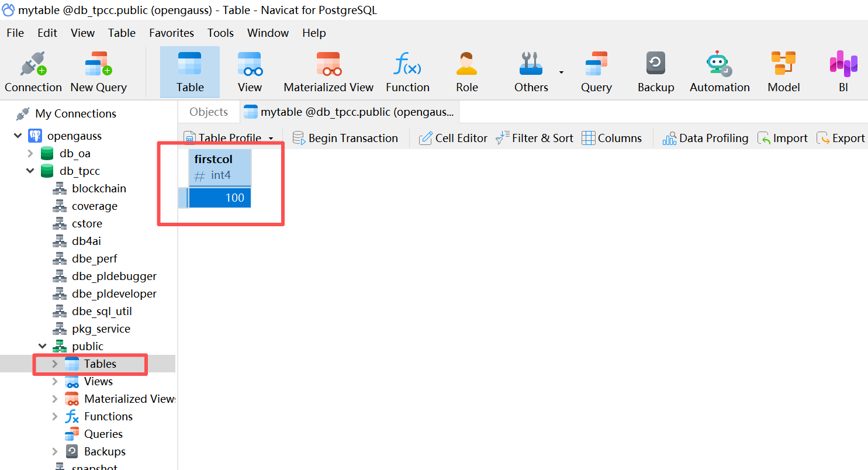Open the Model icon
Image resolution: width=868 pixels, height=470 pixels.
tap(783, 72)
